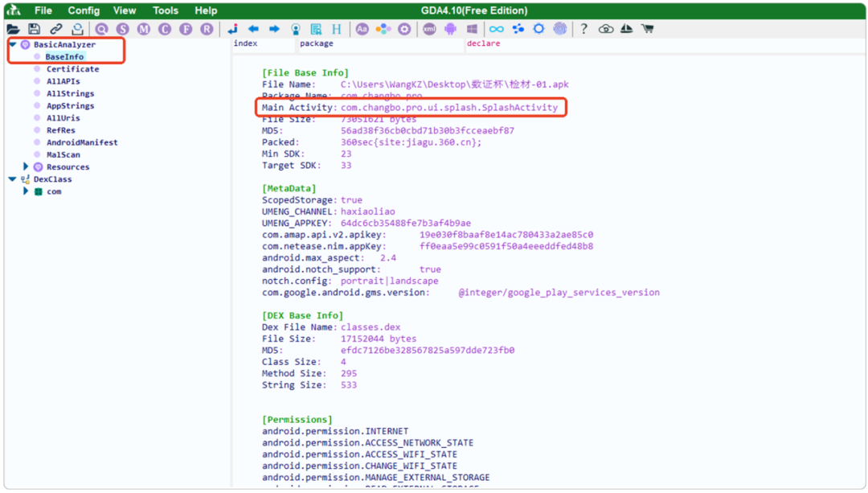Click the blue infinity loop icon
Viewport: 868px width, 493px height.
497,29
